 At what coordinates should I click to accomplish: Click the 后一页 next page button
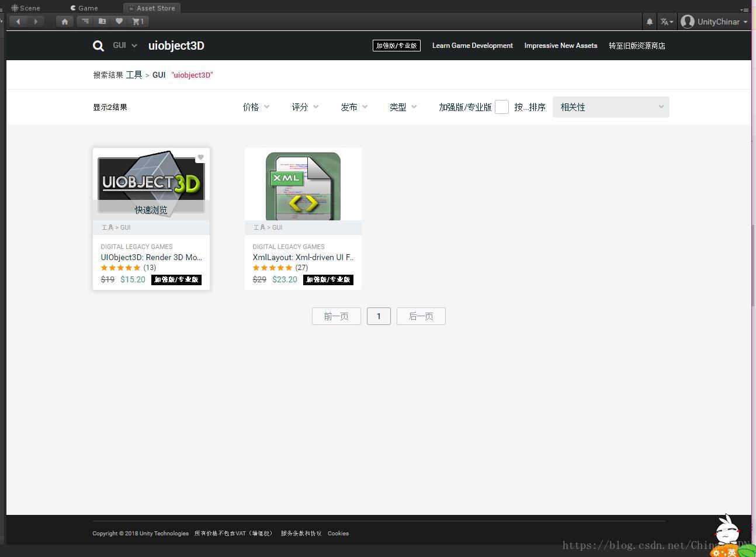coord(421,316)
